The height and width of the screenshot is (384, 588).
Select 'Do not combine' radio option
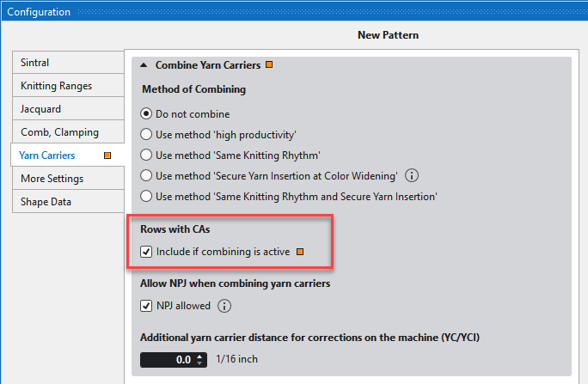[x=147, y=113]
